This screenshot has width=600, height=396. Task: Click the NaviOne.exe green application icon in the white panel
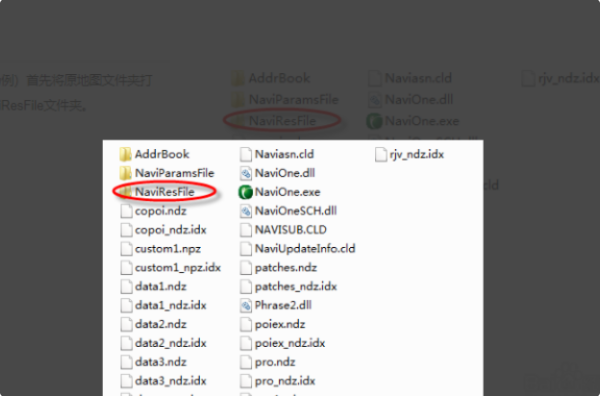(246, 192)
